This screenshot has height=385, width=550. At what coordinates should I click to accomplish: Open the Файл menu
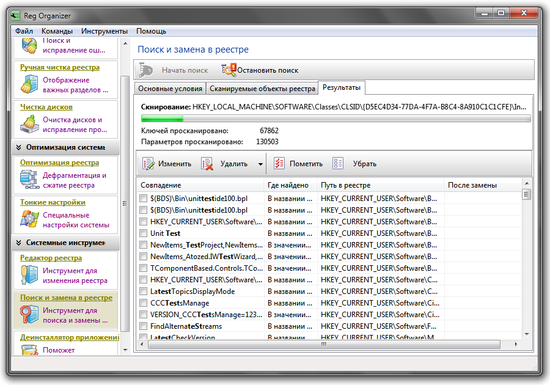pos(24,31)
